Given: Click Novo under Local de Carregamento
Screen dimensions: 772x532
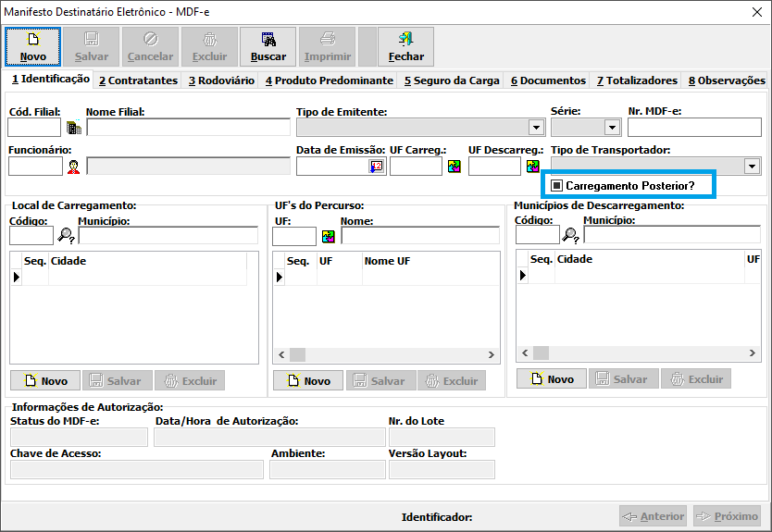Looking at the screenshot, I should tap(44, 380).
